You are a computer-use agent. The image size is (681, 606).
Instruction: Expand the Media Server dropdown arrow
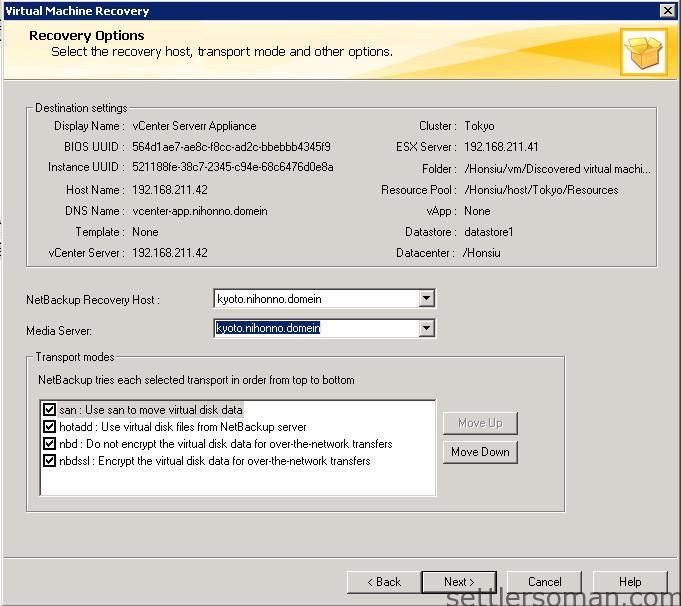click(426, 328)
